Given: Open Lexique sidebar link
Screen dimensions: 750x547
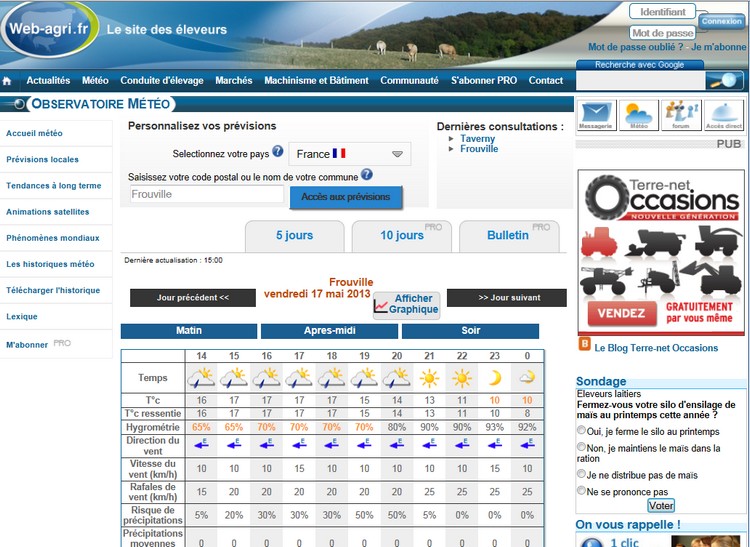Looking at the screenshot, I should (x=22, y=317).
